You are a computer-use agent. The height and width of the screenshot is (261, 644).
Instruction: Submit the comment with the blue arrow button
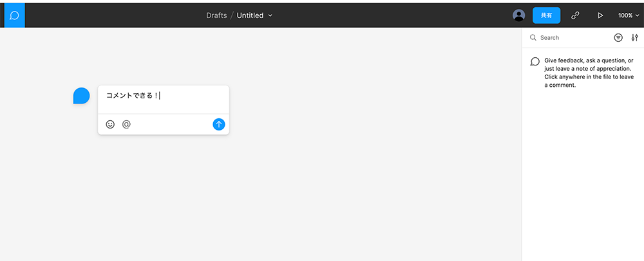pyautogui.click(x=219, y=124)
